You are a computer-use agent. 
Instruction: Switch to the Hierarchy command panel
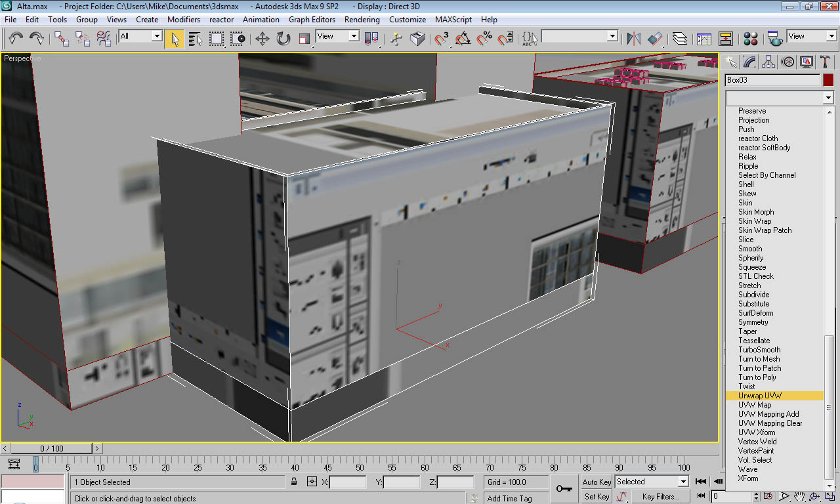point(768,62)
